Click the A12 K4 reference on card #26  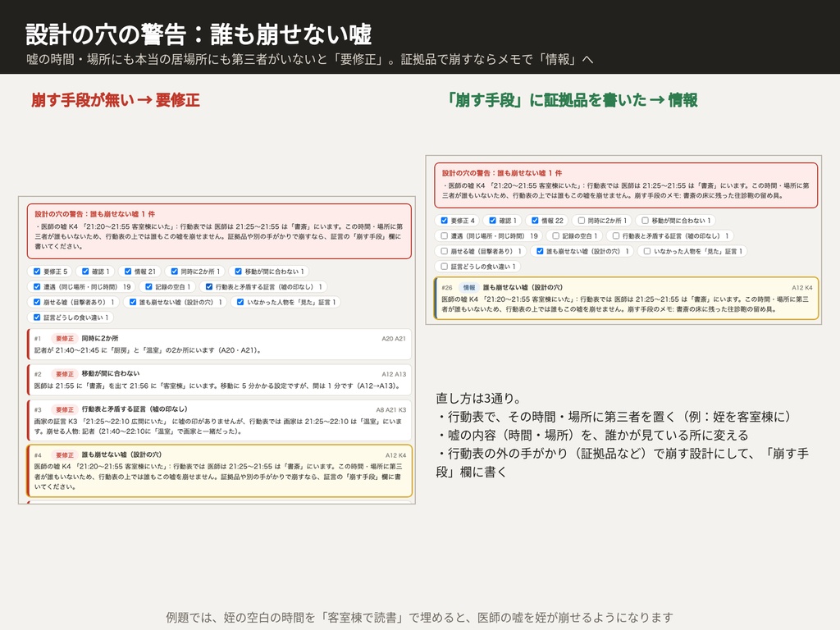[x=802, y=288]
